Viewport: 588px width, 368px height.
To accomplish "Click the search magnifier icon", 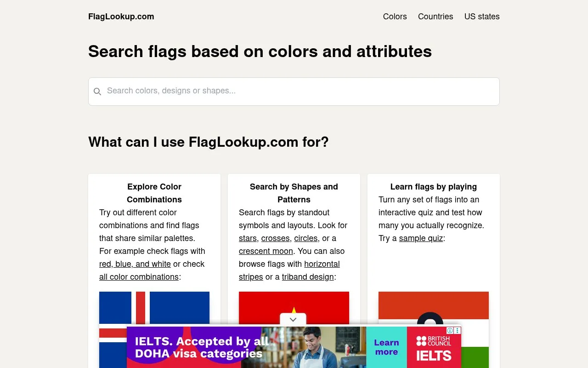I will pyautogui.click(x=97, y=92).
